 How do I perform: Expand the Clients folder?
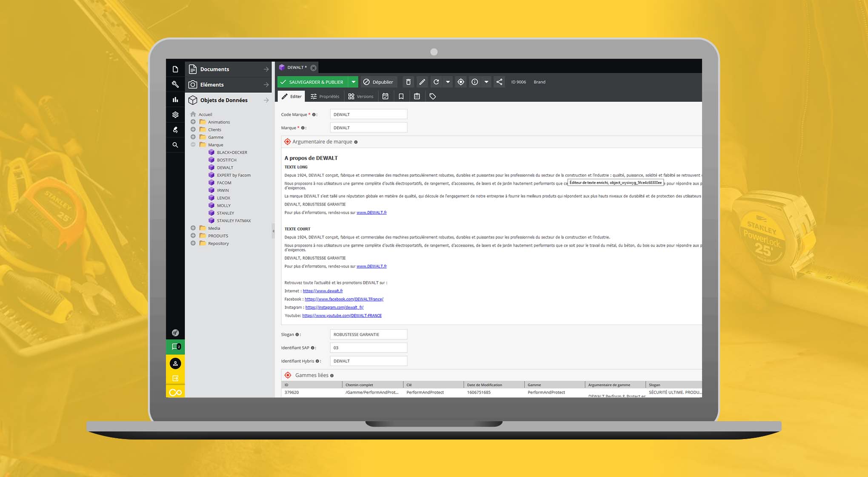(193, 129)
